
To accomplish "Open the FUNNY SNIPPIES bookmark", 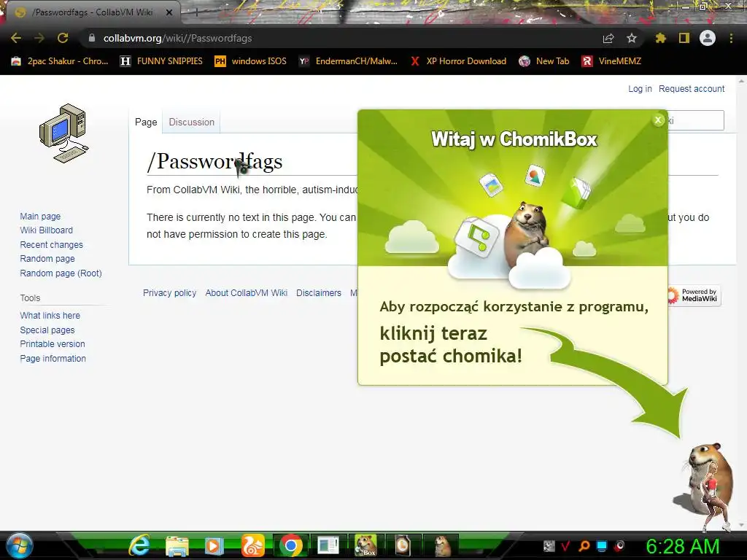I will point(161,61).
